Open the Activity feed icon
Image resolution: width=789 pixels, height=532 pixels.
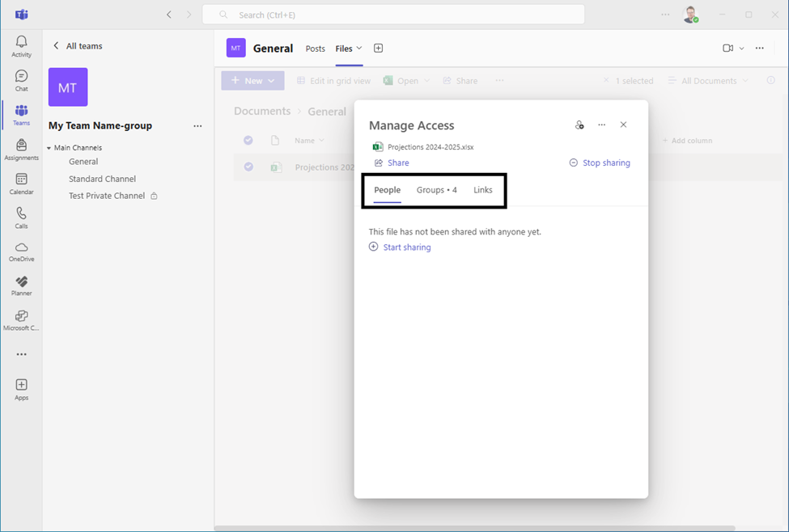21,45
